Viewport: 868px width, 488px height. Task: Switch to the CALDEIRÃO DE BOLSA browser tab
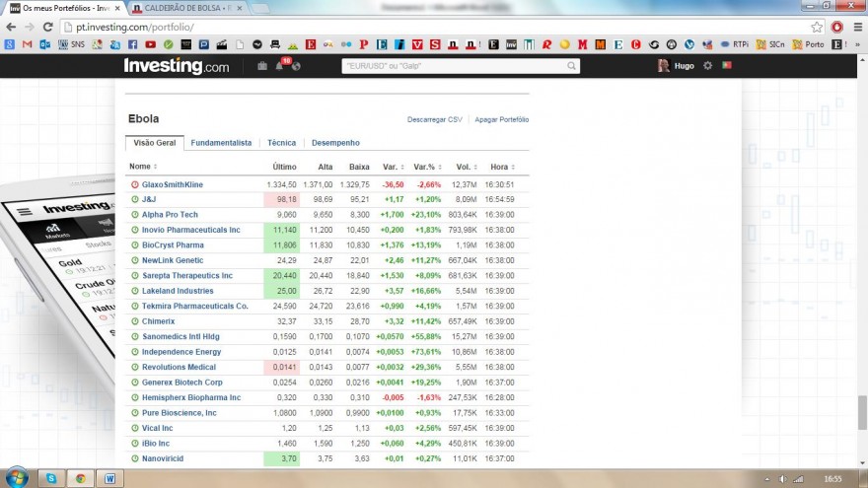(187, 8)
